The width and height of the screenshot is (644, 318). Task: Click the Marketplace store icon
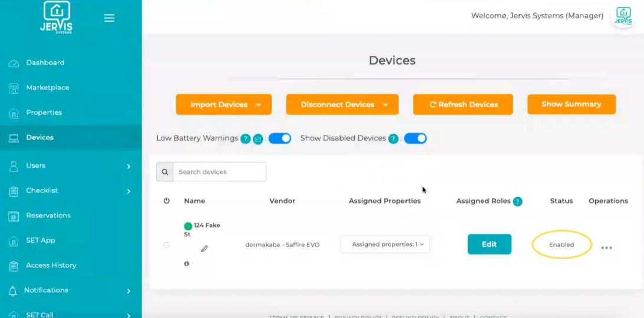pos(14,89)
